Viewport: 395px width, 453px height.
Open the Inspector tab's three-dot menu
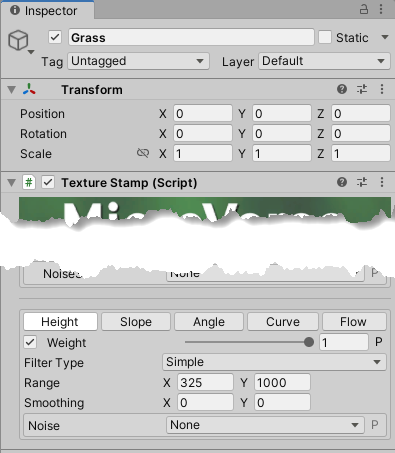click(x=381, y=9)
